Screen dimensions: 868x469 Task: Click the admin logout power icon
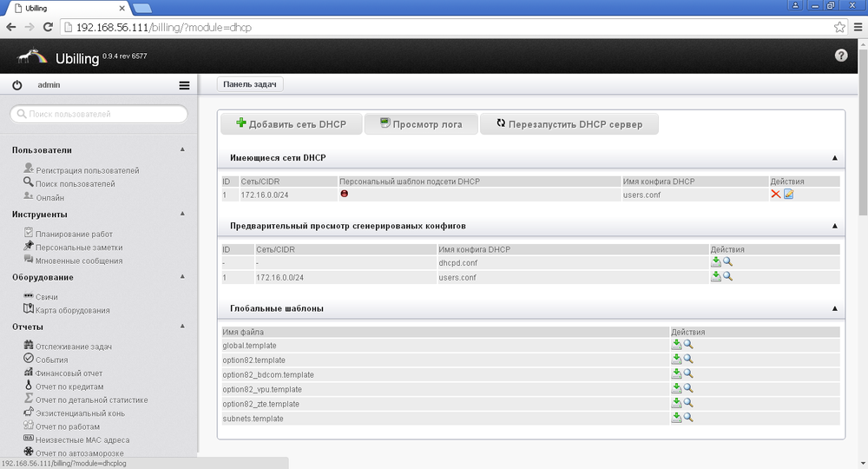point(16,85)
